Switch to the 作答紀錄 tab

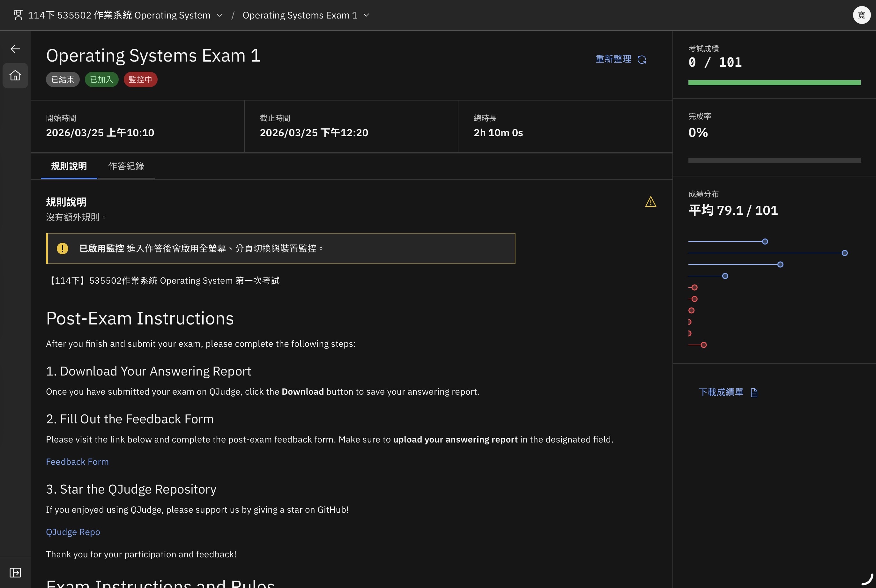click(x=126, y=166)
